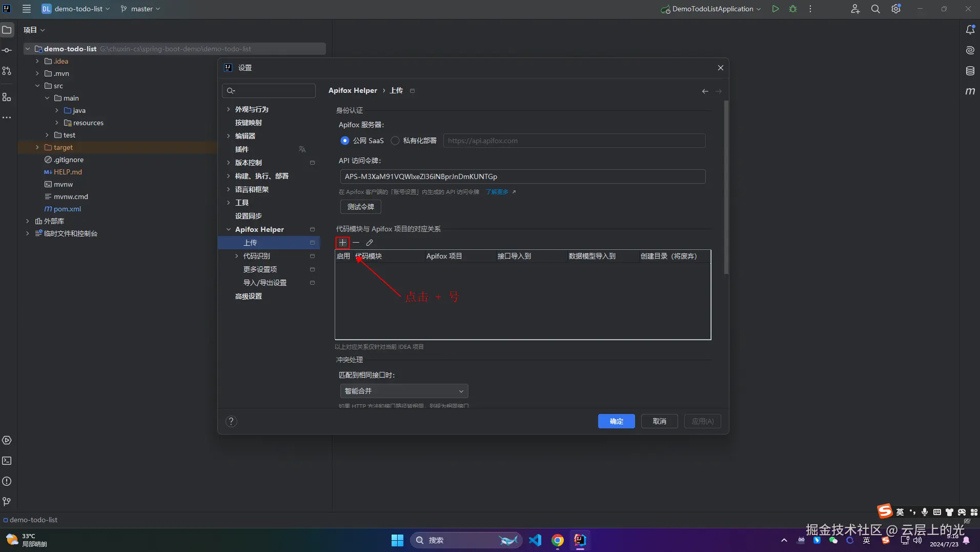Image resolution: width=980 pixels, height=552 pixels.
Task: Open the Search Everywhere magnifier icon
Action: 875,9
